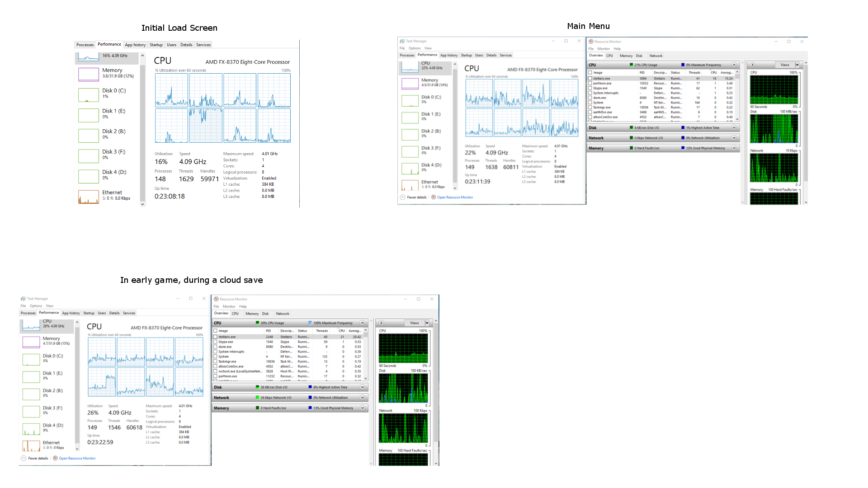This screenshot has height=488, width=868.
Task: Click Fewer details chevron beside uptime 0:23:11:39
Action: (x=402, y=197)
